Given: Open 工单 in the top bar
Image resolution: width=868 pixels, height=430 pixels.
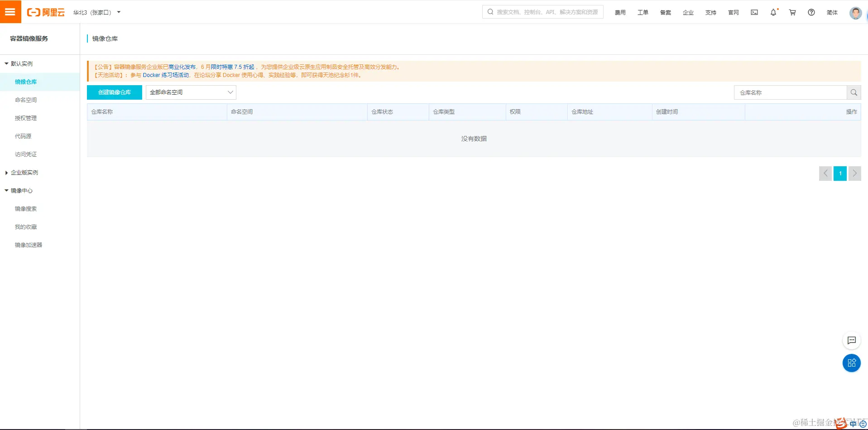Looking at the screenshot, I should point(643,12).
